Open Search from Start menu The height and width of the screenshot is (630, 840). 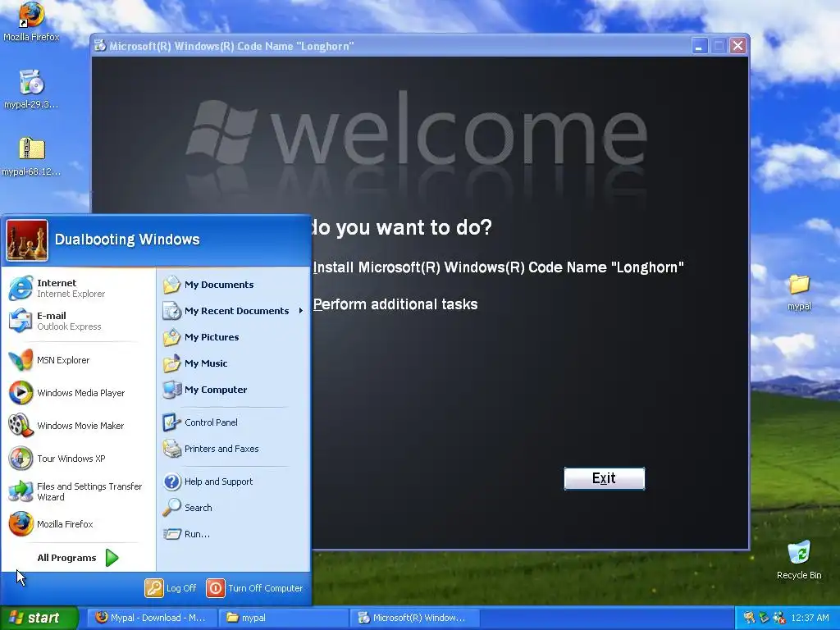[x=234, y=507]
